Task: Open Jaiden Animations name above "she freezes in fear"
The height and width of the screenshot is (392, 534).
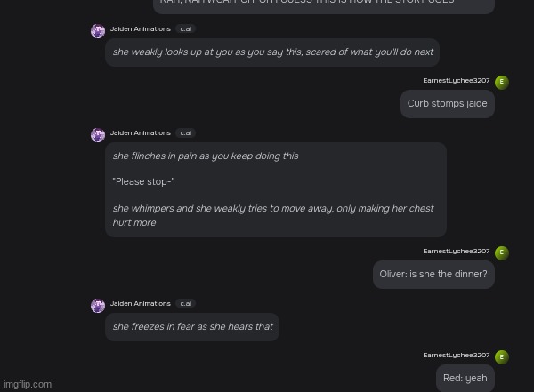Action: [x=141, y=304]
